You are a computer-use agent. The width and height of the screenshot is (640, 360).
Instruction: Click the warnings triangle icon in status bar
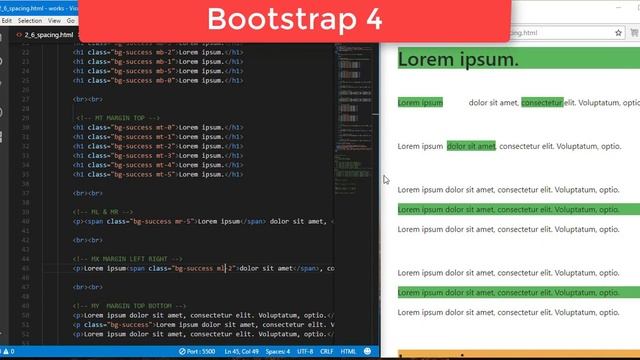pyautogui.click(x=6, y=351)
